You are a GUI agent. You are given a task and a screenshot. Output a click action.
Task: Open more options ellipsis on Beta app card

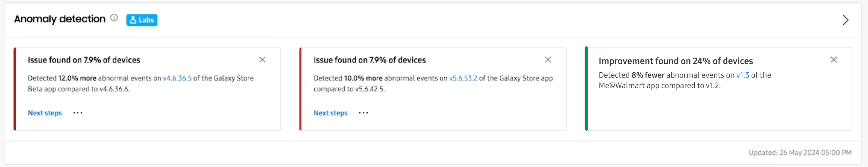pos(78,113)
